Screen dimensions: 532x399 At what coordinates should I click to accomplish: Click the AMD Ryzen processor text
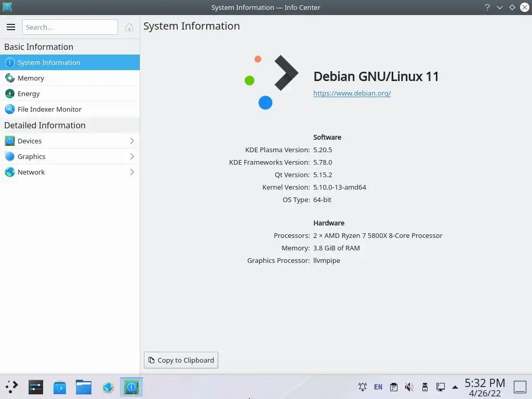(378, 236)
